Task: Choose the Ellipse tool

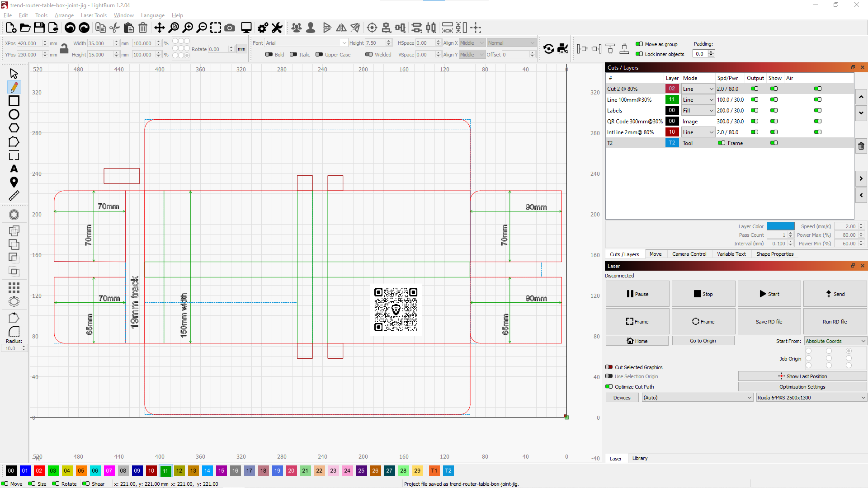Action: point(14,114)
